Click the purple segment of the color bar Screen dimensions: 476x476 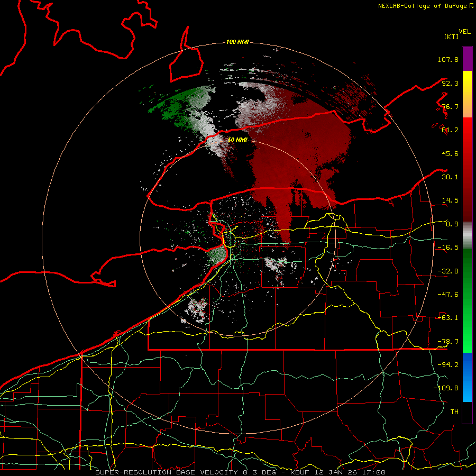click(467, 59)
